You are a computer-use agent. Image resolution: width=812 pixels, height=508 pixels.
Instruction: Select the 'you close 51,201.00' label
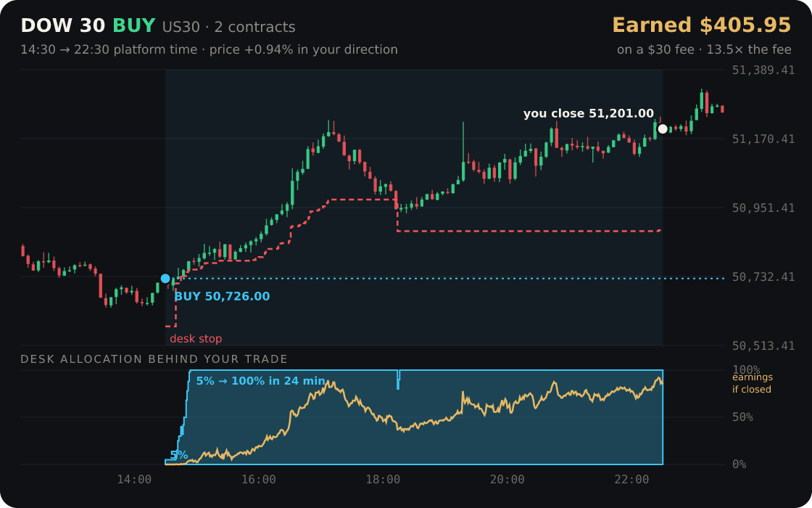[x=588, y=113]
